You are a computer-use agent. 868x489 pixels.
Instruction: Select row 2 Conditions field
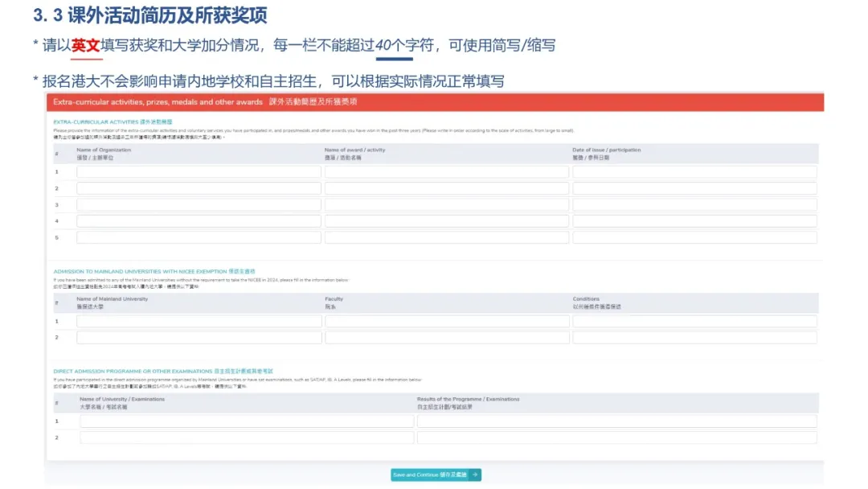point(694,338)
